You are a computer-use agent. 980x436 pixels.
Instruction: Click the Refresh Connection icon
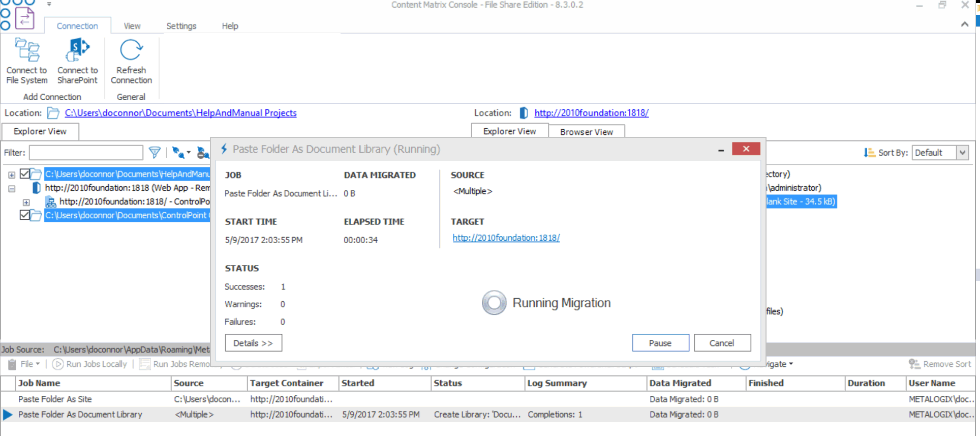(x=131, y=50)
